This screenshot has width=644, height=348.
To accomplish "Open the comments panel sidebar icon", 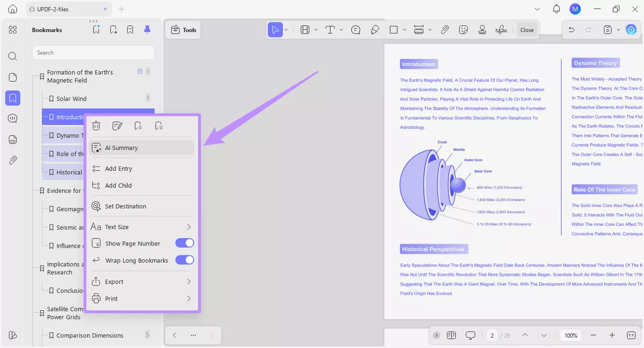I will (13, 118).
